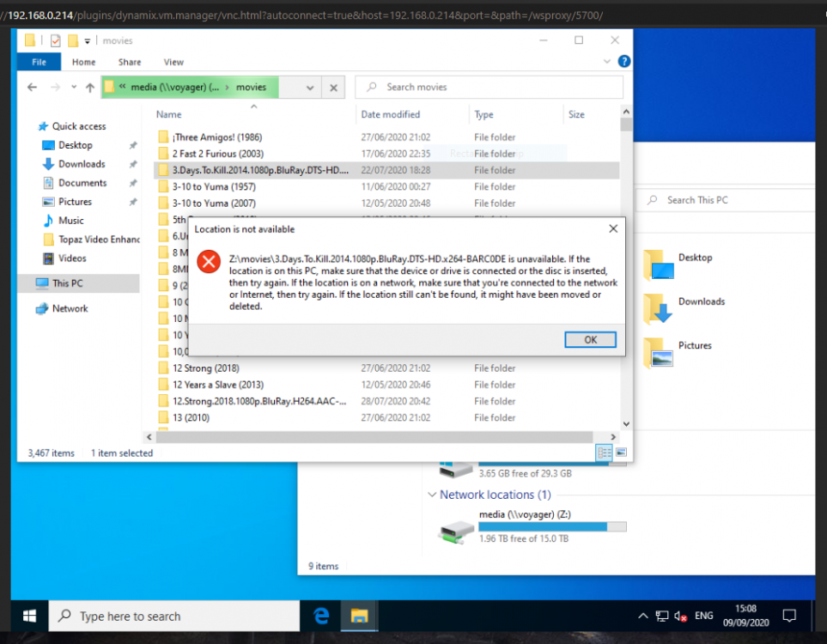Viewport: 827px width, 644px height.
Task: Select Network in navigation pane
Action: [x=70, y=308]
